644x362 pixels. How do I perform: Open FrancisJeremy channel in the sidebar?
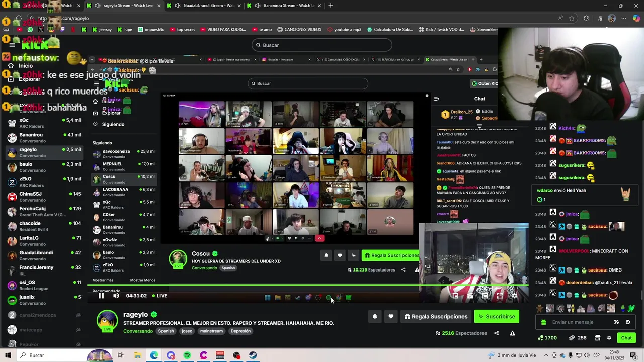click(x=44, y=270)
